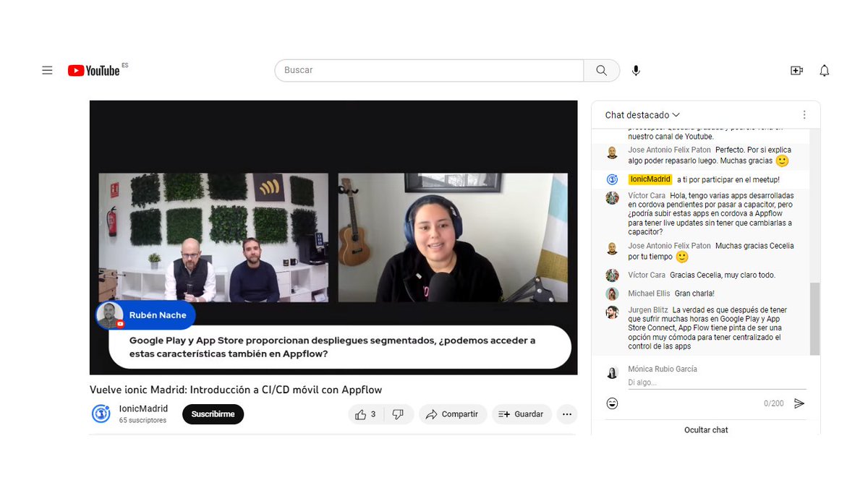Click Michael Ellis 'Gran charla!' message

[x=694, y=294]
